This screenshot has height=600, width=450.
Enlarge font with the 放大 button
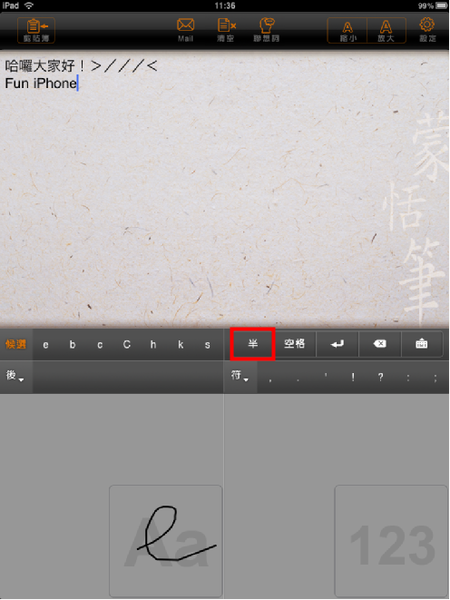[386, 30]
